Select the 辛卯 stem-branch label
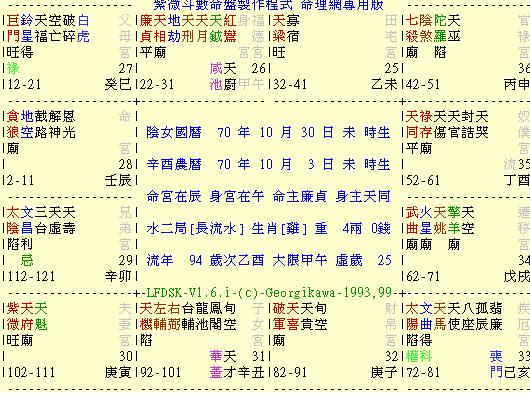 [118, 277]
